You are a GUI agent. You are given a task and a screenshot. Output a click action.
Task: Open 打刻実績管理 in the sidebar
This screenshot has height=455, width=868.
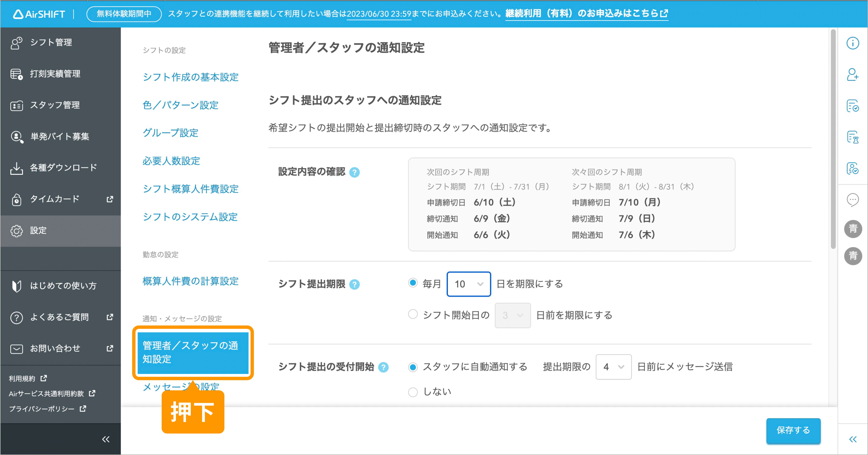pyautogui.click(x=61, y=74)
